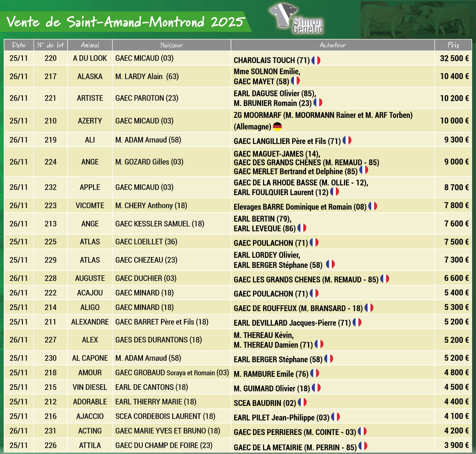The width and height of the screenshot is (476, 454).
Task: Click the German flag beside Allemagne
Action: click(277, 127)
